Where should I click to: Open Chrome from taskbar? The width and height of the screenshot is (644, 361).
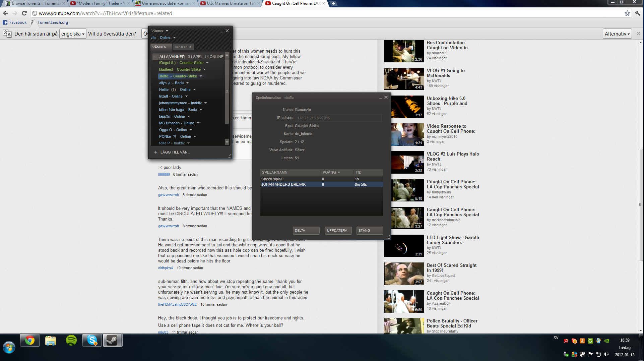point(30,341)
